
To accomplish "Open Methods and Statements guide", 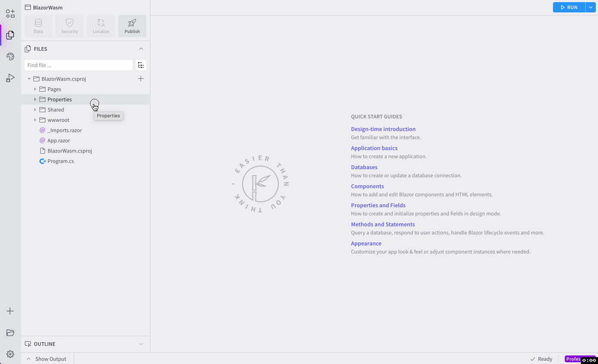I will (x=383, y=224).
